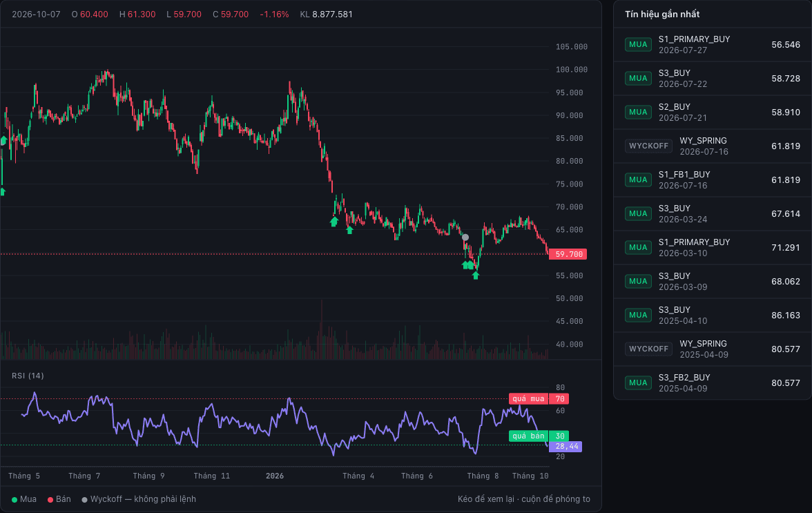
Task: Click the 50.000 price axis label
Action: pos(570,298)
